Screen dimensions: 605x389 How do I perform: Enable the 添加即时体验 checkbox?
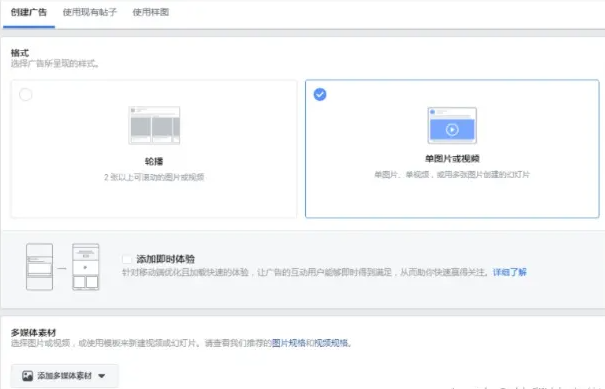coord(127,259)
